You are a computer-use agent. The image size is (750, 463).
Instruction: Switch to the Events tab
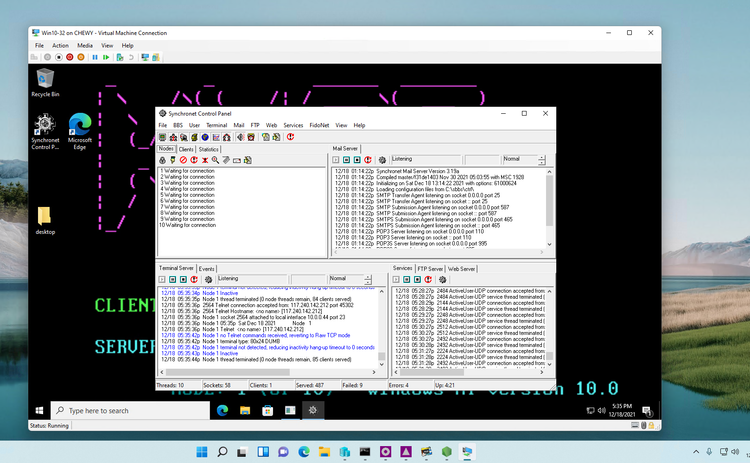(x=206, y=269)
